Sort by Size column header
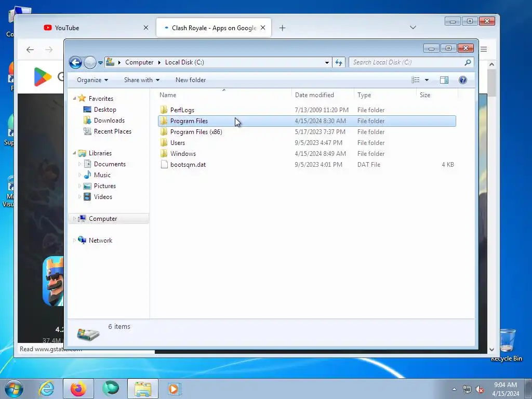The height and width of the screenshot is (399, 532). (x=437, y=95)
